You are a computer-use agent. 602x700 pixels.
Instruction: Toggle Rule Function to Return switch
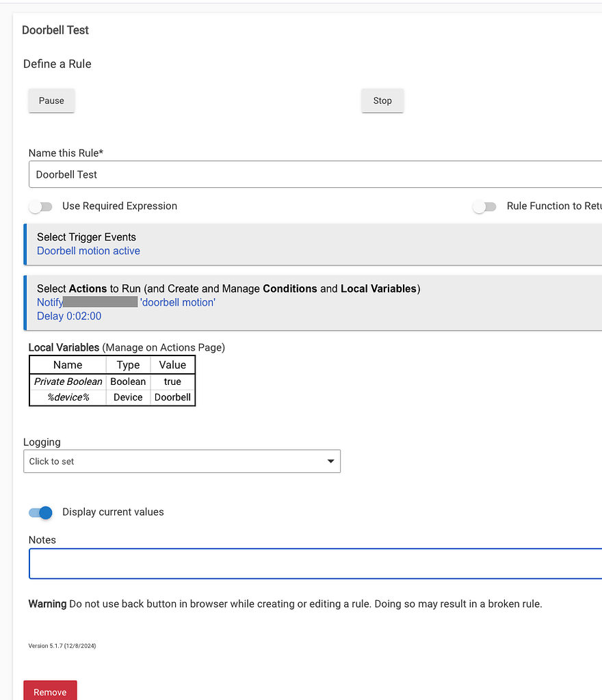point(484,206)
